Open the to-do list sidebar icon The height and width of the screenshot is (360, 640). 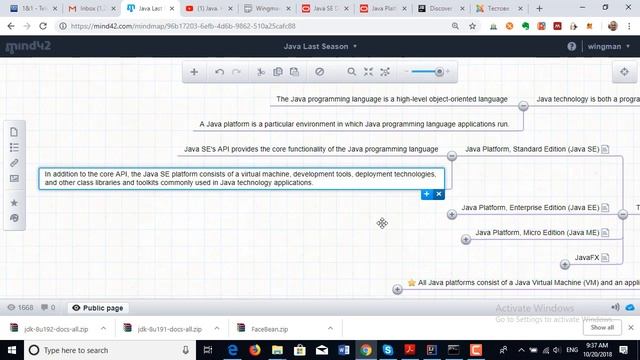pos(14,147)
